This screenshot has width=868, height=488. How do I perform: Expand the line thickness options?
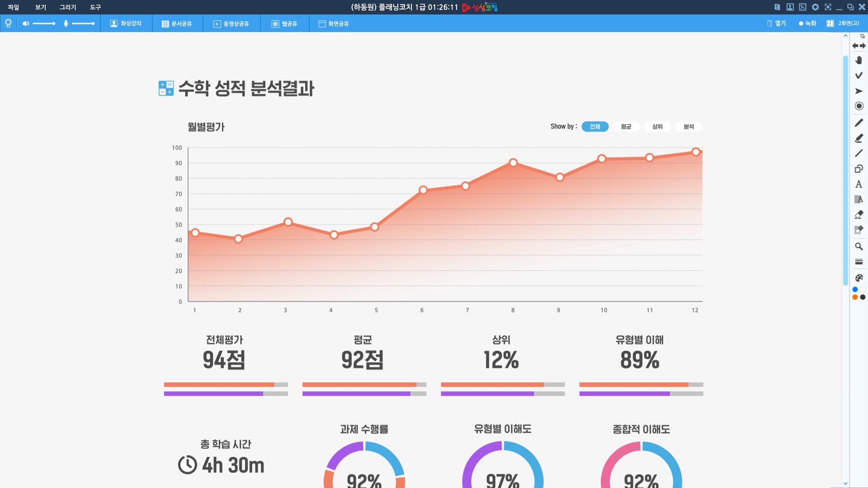coord(859,262)
